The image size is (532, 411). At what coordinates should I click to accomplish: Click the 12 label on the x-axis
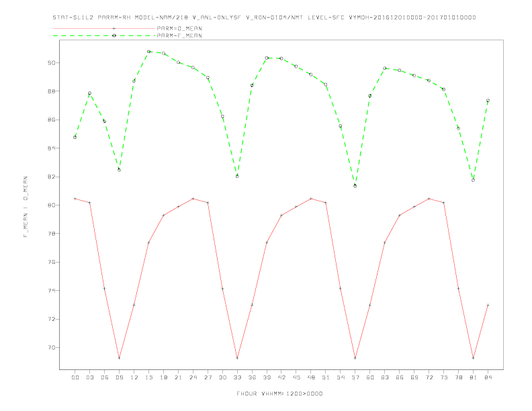(134, 377)
